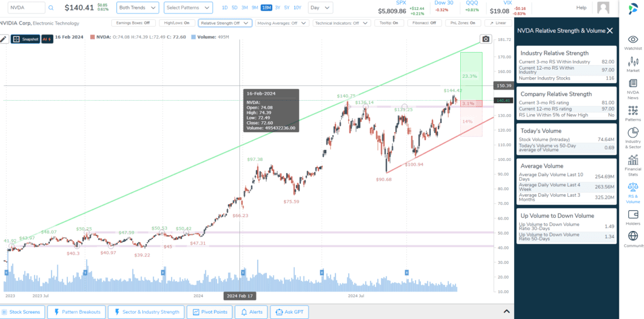Open Financial Stats sidebar icon
This screenshot has height=319, width=644.
(x=633, y=166)
